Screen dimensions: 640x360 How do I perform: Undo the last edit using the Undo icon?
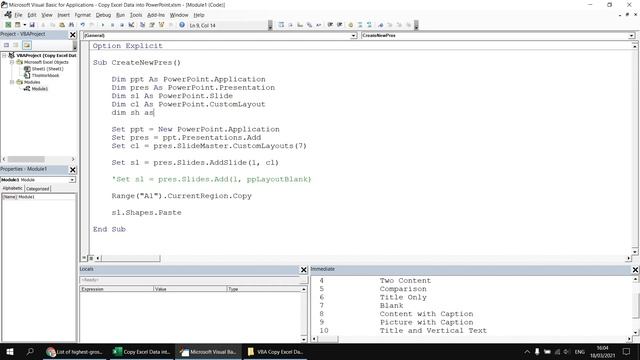coord(82,25)
